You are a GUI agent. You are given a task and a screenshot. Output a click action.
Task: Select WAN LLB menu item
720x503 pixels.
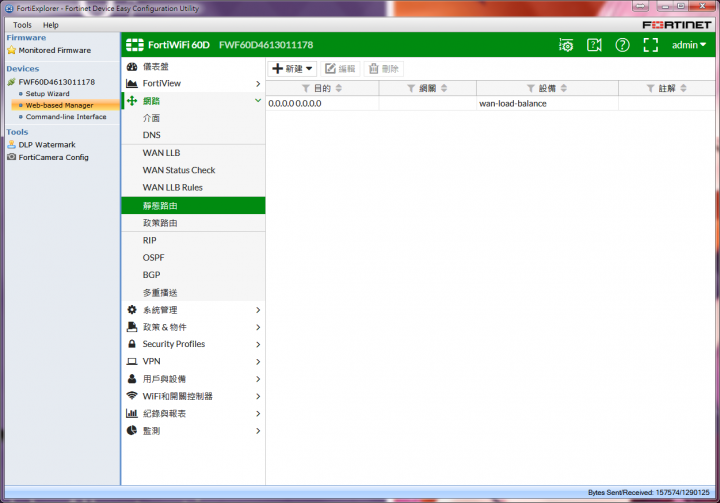193,153
